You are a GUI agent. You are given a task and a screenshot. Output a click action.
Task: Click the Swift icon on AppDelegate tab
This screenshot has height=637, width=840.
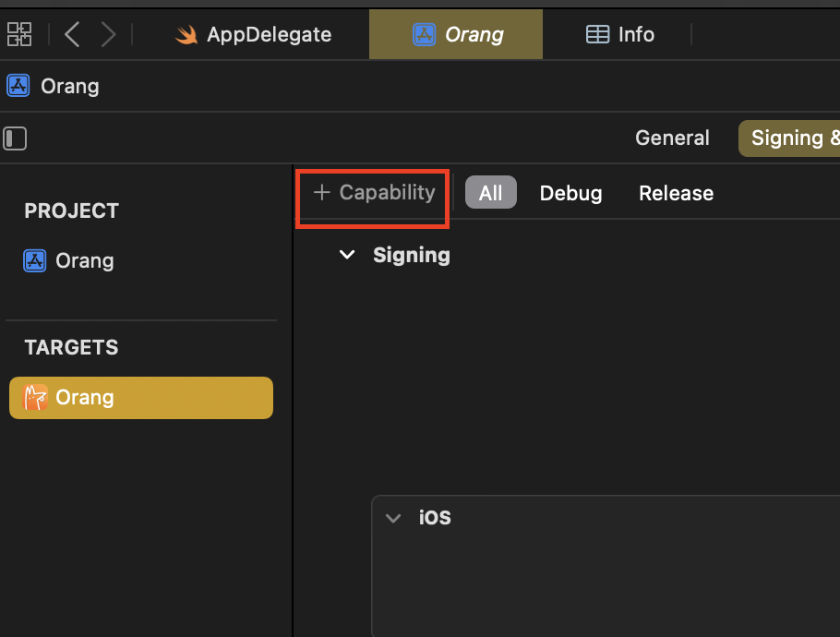[187, 35]
